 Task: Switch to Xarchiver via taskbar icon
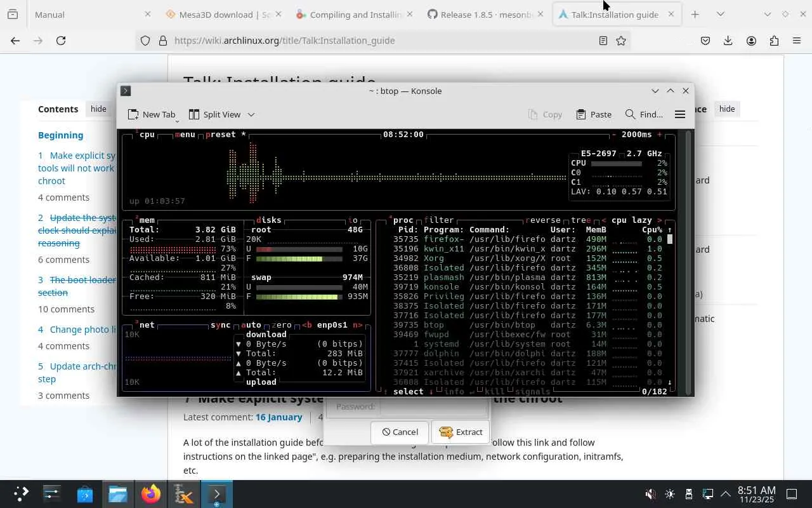[184, 494]
